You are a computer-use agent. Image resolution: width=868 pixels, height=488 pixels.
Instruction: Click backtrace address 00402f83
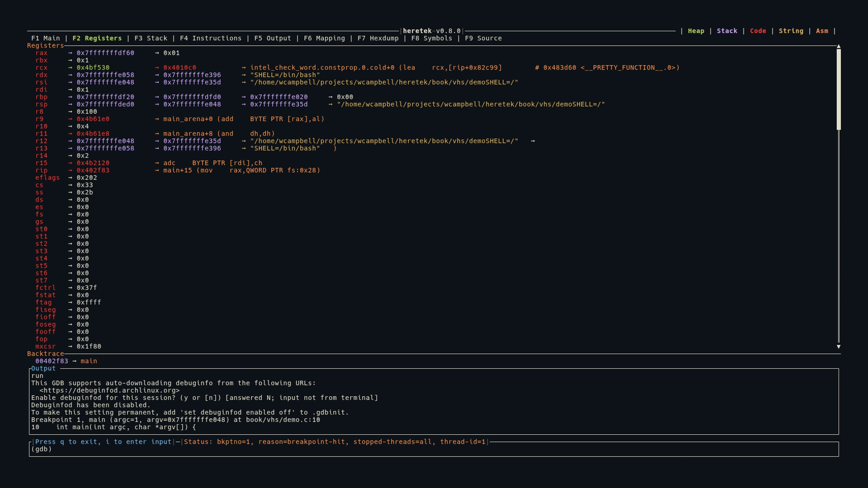point(52,361)
